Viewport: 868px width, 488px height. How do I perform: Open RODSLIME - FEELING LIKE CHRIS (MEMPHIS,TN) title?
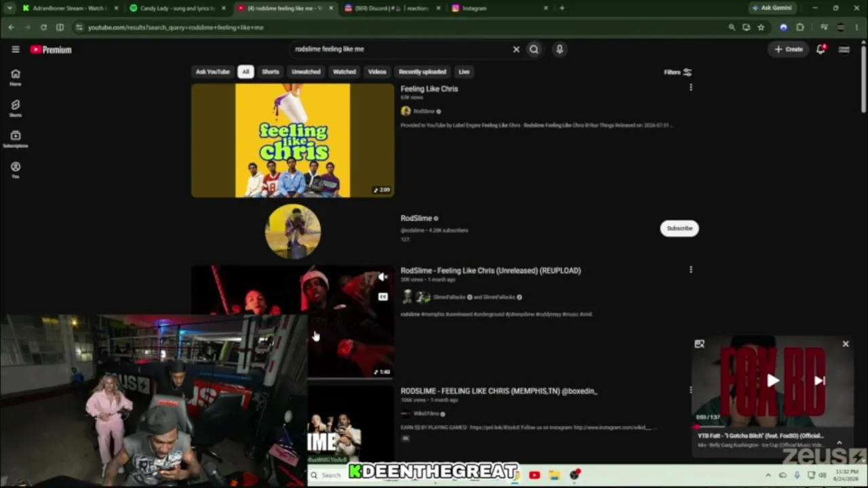(498, 391)
